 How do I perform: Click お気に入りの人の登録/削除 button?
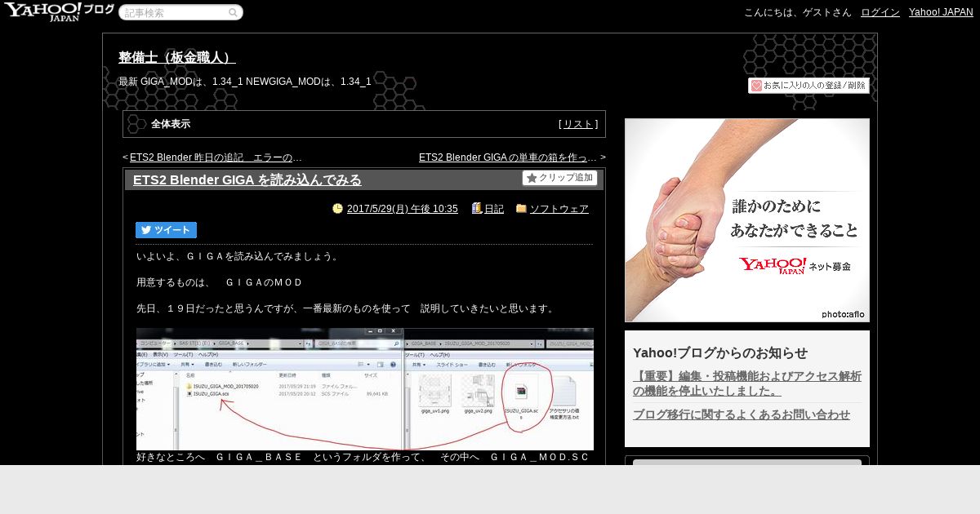click(x=808, y=86)
